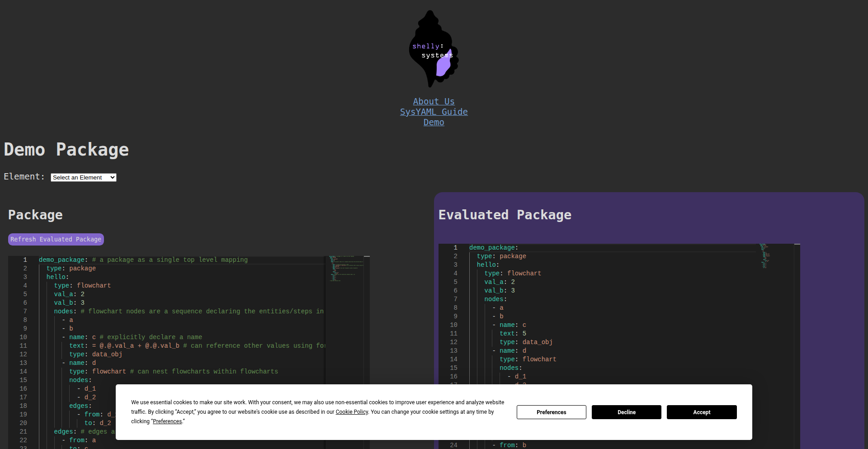Open cookie Preferences button
Image resolution: width=868 pixels, height=449 pixels.
coord(552,412)
